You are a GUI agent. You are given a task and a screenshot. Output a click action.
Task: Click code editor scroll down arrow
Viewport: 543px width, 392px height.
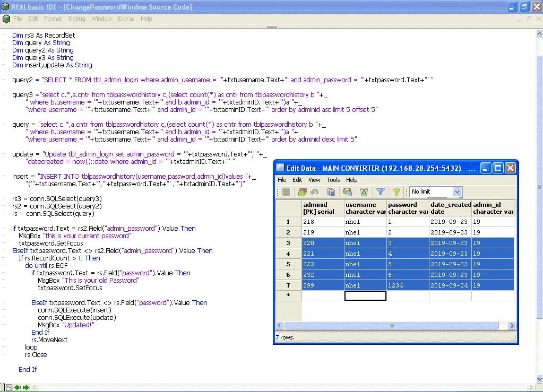pyautogui.click(x=539, y=379)
